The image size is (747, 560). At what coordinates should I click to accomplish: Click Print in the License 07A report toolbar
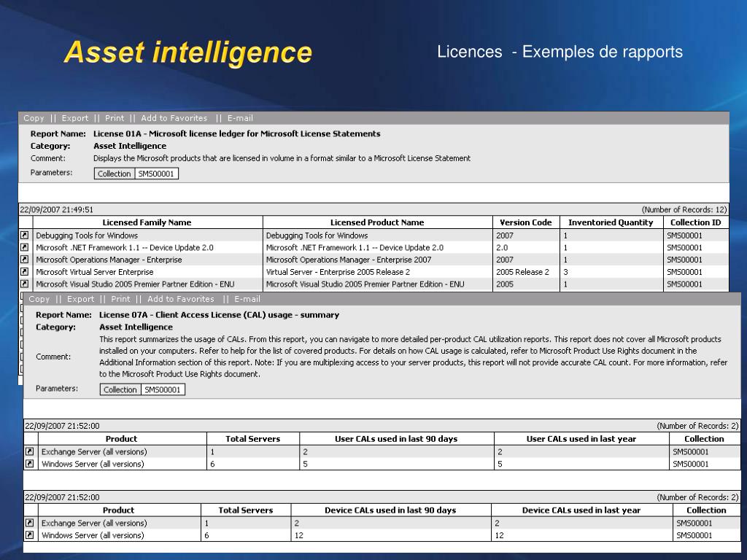tap(120, 299)
